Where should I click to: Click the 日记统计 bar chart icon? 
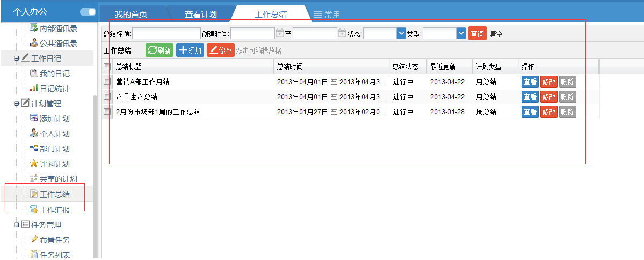34,89
